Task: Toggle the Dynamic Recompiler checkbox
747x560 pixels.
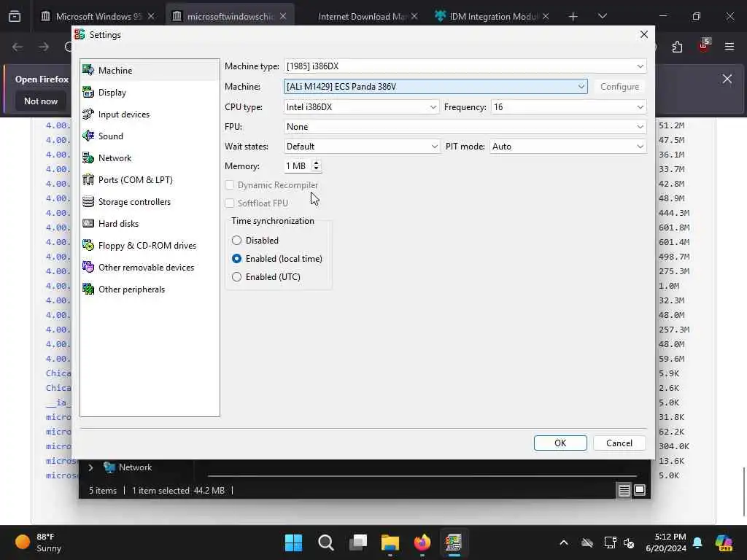Action: coord(230,184)
